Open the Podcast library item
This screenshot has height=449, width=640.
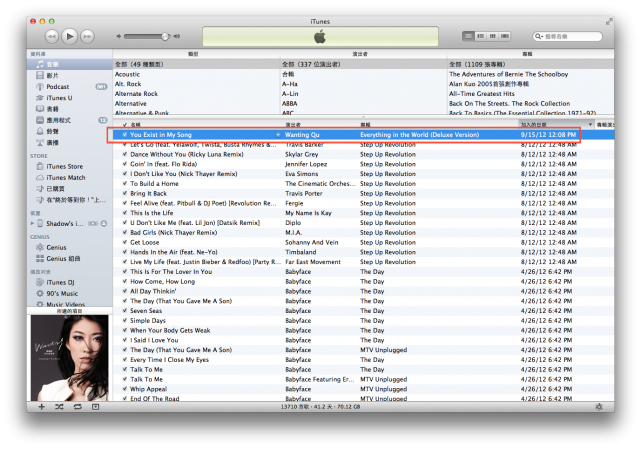[x=69, y=87]
